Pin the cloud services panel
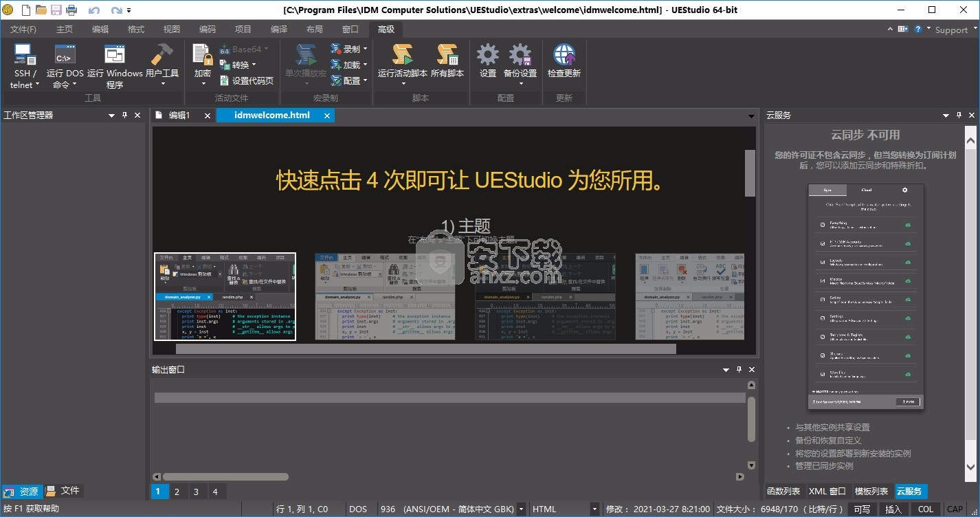 click(x=958, y=115)
